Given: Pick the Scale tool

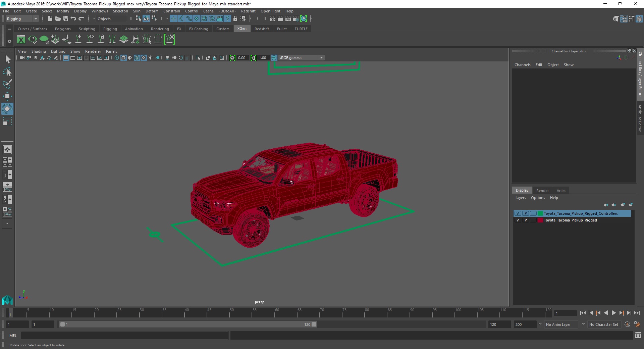Looking at the screenshot, I should coord(7,121).
